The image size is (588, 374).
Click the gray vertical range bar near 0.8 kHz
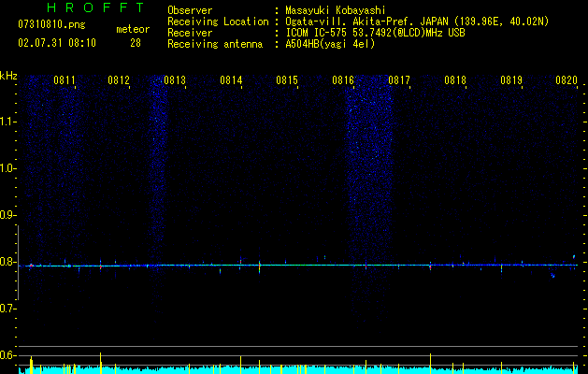pyautogui.click(x=19, y=263)
